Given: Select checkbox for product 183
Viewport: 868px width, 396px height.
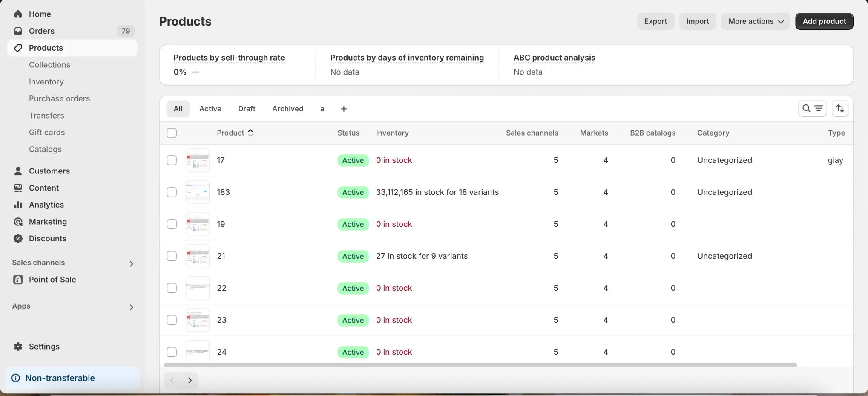Looking at the screenshot, I should point(172,192).
